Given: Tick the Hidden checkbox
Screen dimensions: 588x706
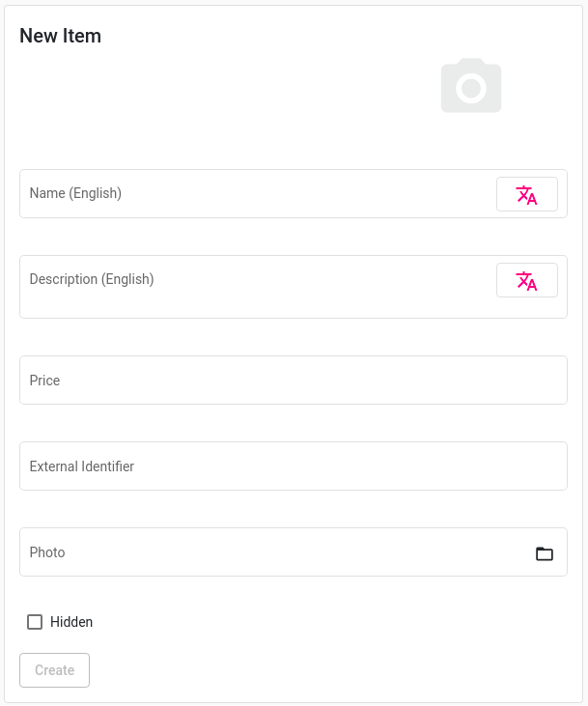Looking at the screenshot, I should tap(35, 622).
